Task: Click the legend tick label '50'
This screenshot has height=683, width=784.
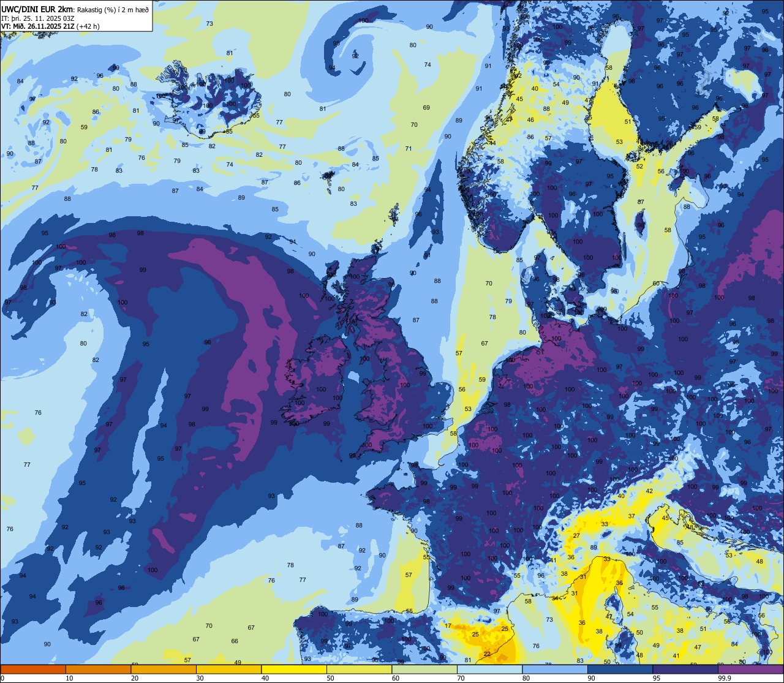Action: point(330,678)
